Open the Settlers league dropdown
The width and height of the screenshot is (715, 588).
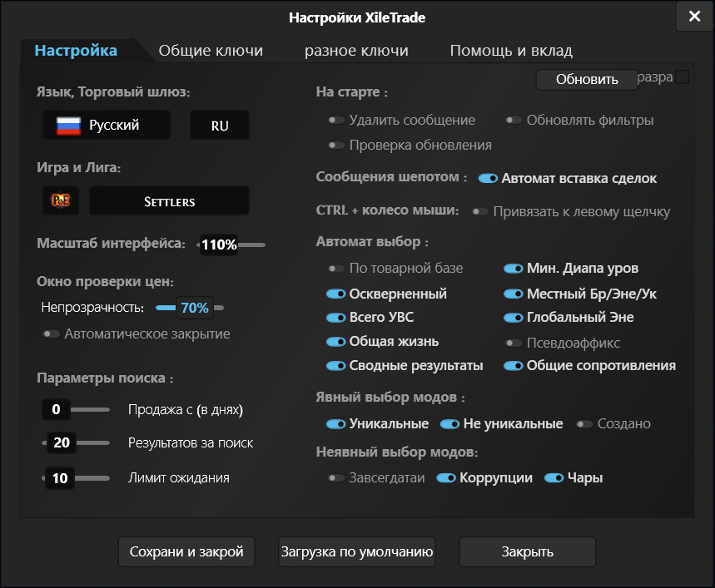(x=169, y=200)
